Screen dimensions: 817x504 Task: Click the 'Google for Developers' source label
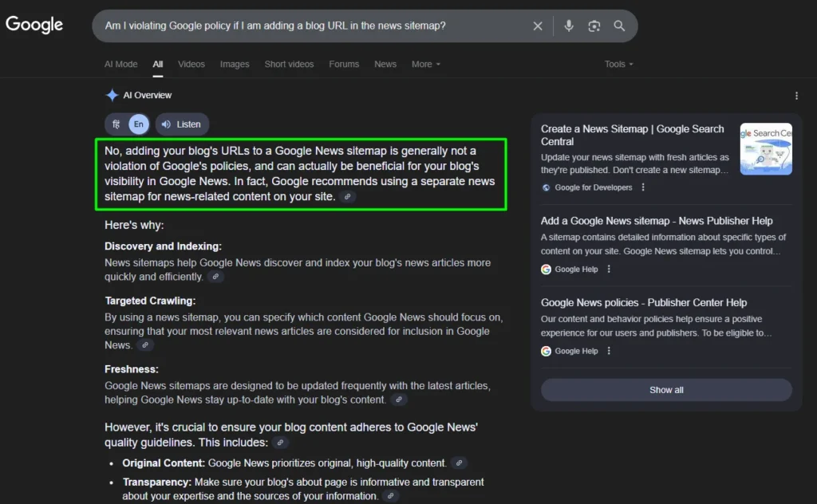594,187
